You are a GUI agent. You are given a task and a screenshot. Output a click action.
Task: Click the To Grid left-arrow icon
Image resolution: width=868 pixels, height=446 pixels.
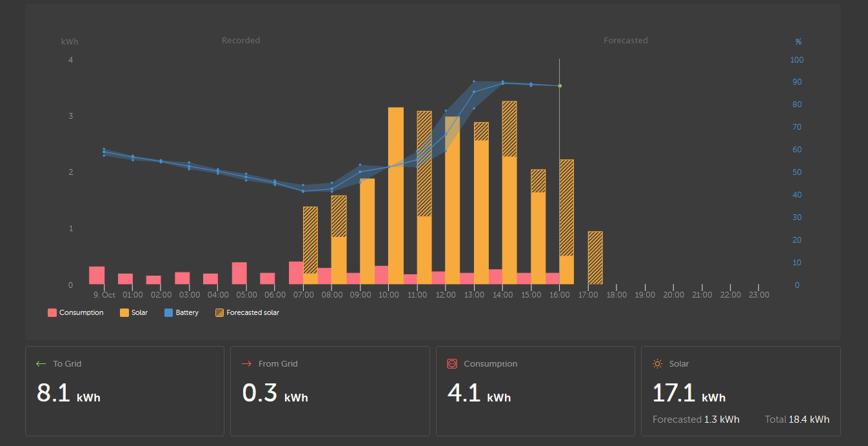tap(41, 364)
